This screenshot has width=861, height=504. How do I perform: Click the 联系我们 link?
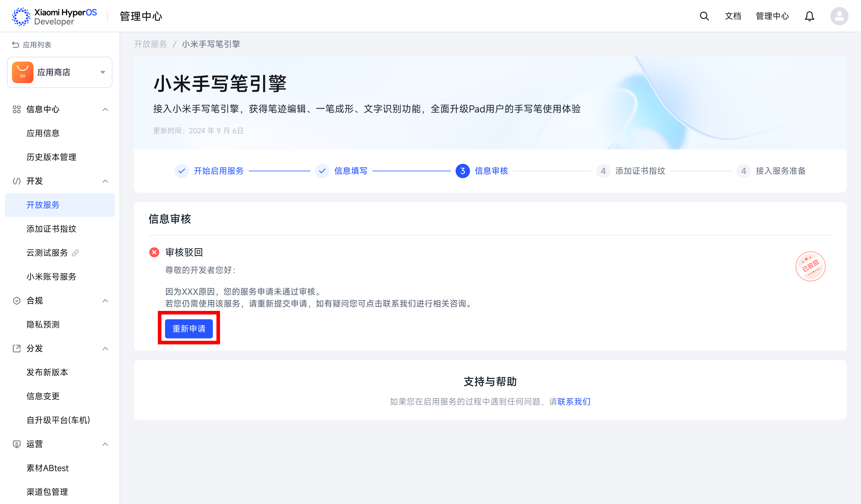pos(574,401)
